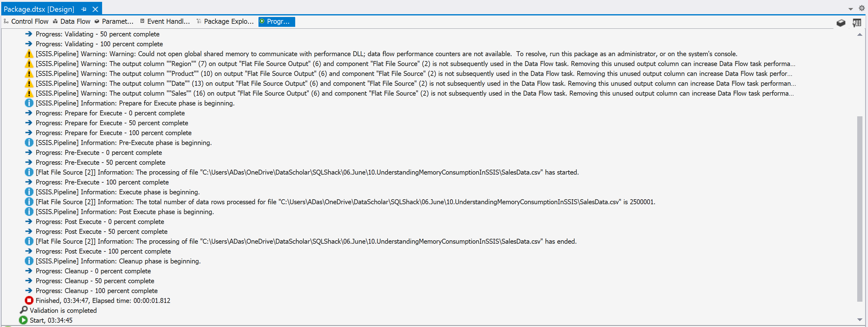
Task: Click the scroll down arrow of the log
Action: click(860, 320)
